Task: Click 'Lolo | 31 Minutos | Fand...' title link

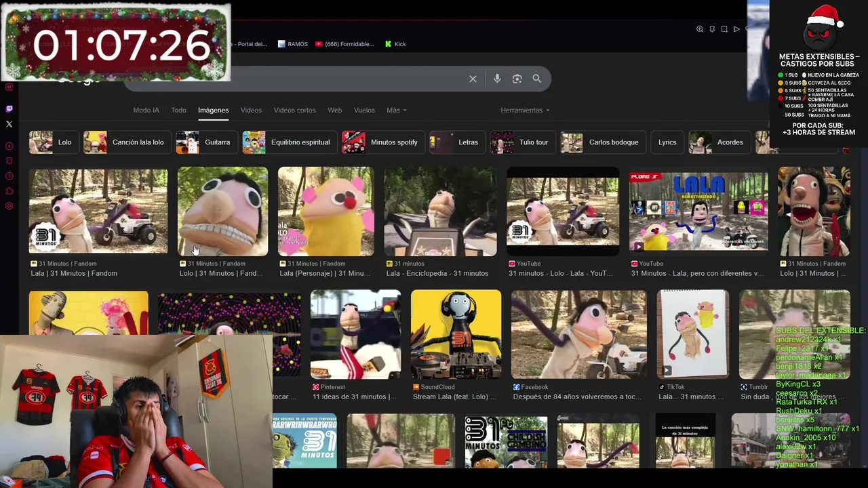Action: pyautogui.click(x=221, y=273)
